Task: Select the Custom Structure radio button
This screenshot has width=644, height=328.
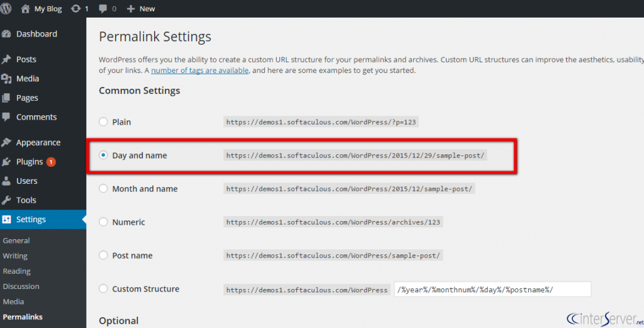Action: pos(104,288)
